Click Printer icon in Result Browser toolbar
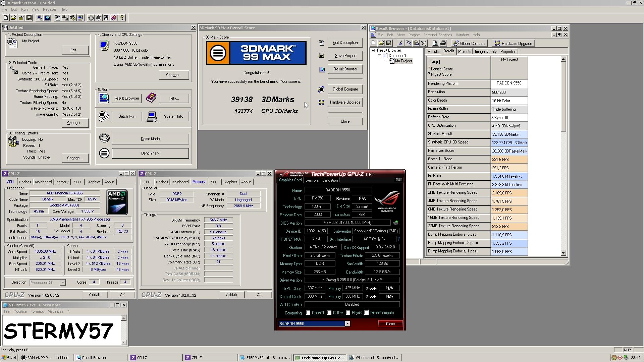This screenshot has height=362, width=644. coord(443,43)
